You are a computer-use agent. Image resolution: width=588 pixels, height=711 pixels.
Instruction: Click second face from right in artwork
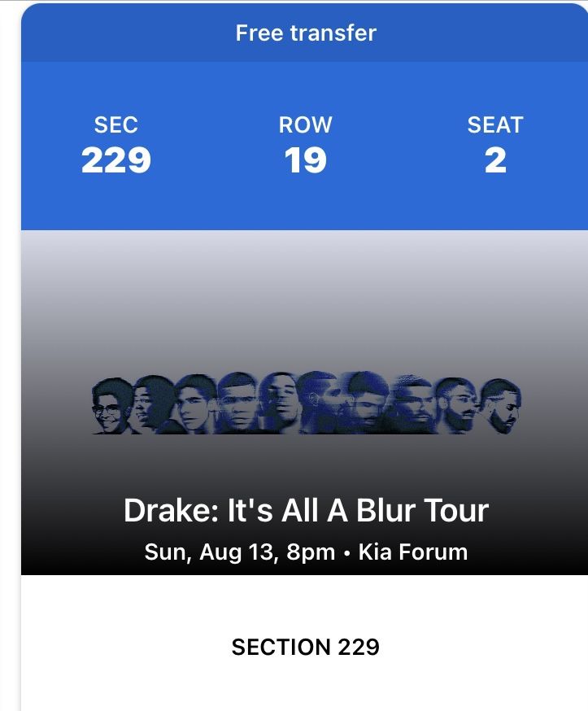click(457, 404)
